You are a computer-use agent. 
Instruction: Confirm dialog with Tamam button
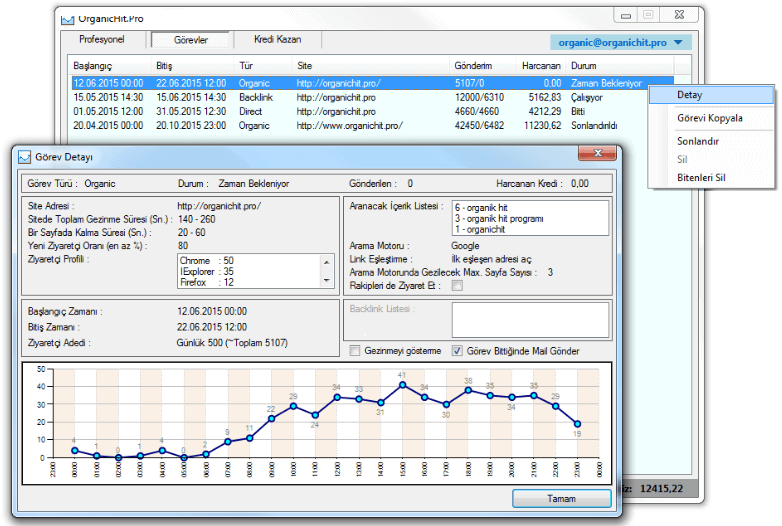(x=562, y=499)
